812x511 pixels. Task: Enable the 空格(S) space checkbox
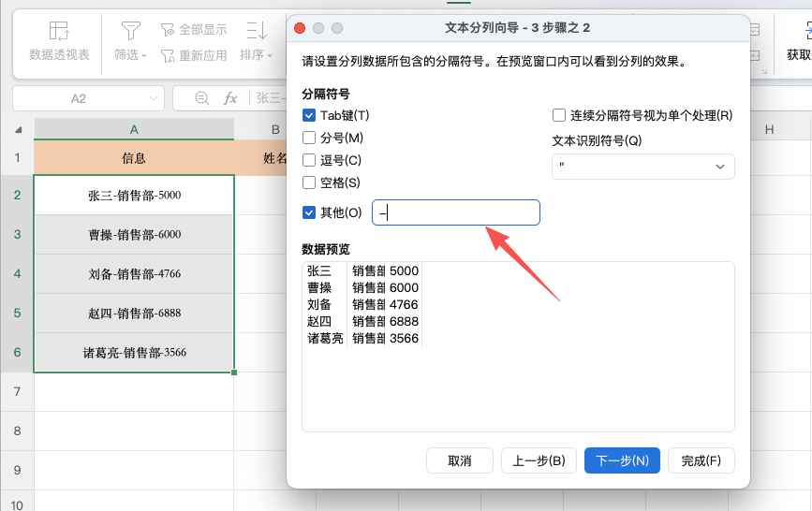coord(309,182)
